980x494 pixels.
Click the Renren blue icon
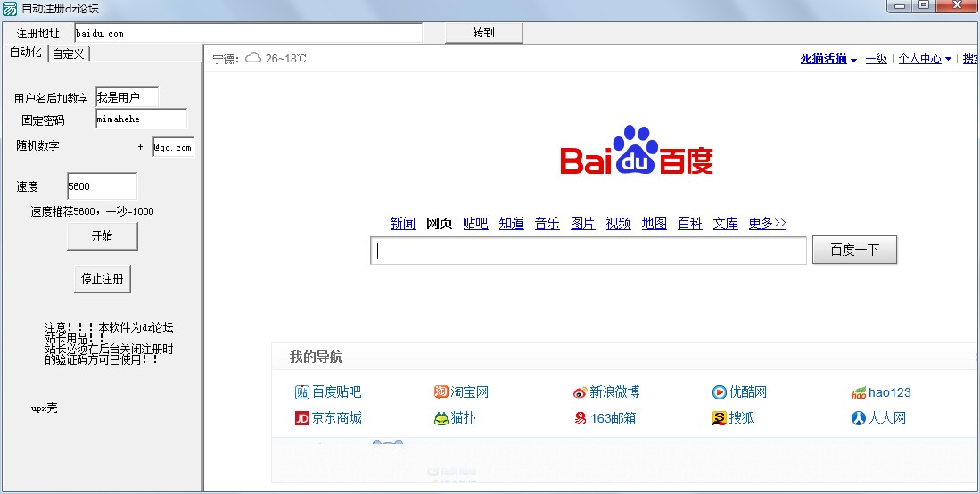858,417
